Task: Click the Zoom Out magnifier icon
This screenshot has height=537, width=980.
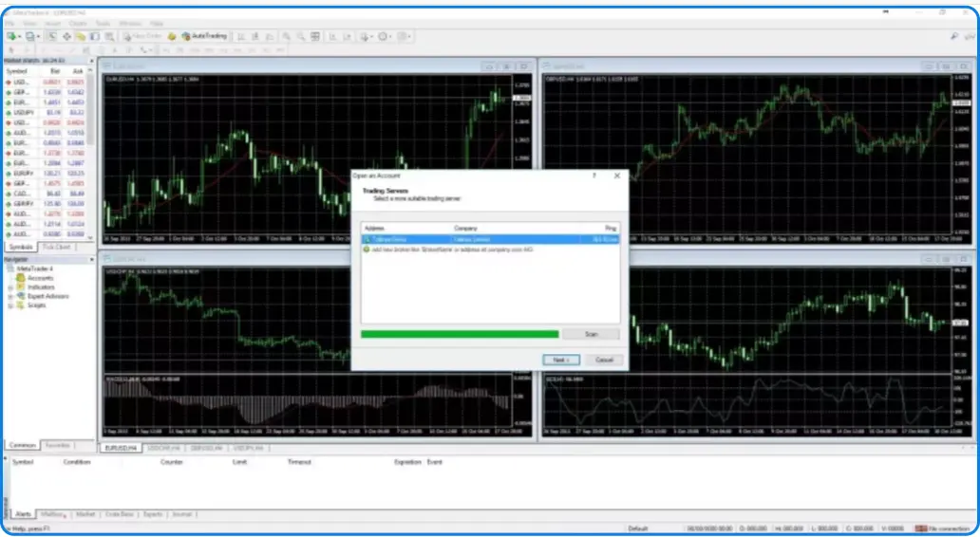Action: pos(301,37)
